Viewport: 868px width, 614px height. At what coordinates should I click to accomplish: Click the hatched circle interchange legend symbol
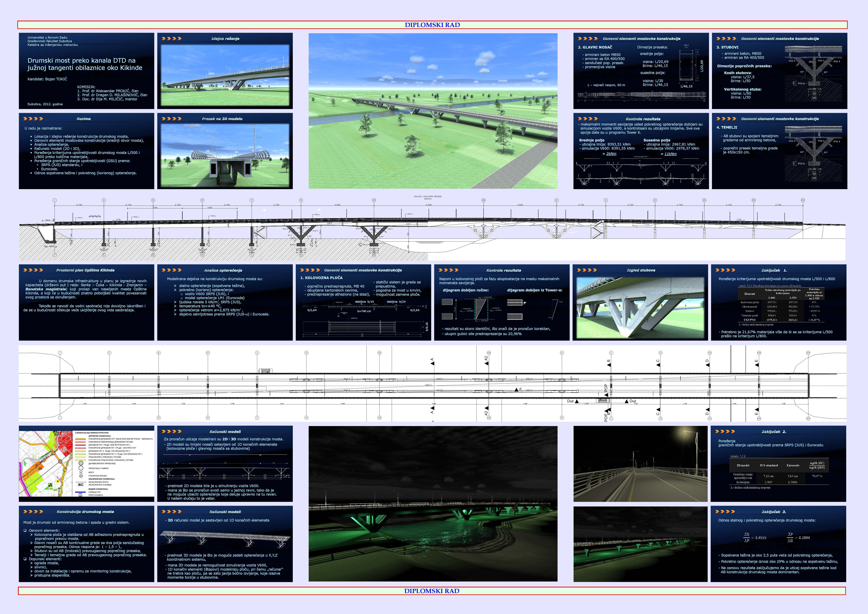tap(81, 463)
